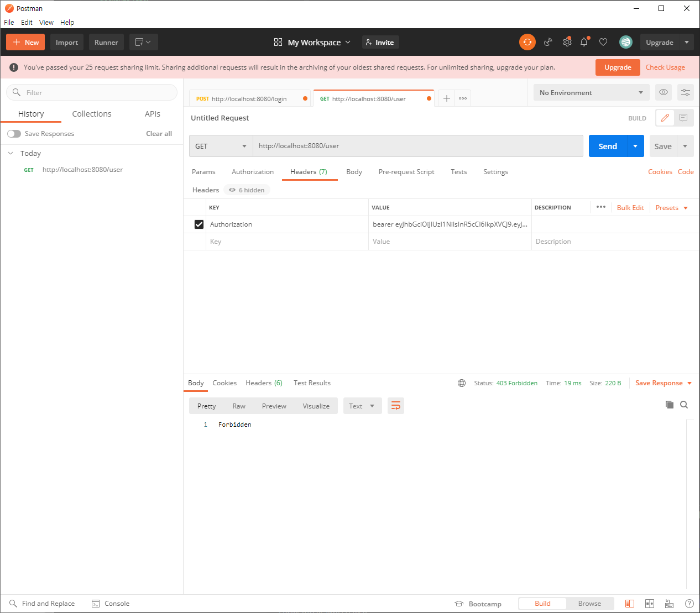The height and width of the screenshot is (613, 700).
Task: Open response Headers (6) tab
Action: pos(264,383)
